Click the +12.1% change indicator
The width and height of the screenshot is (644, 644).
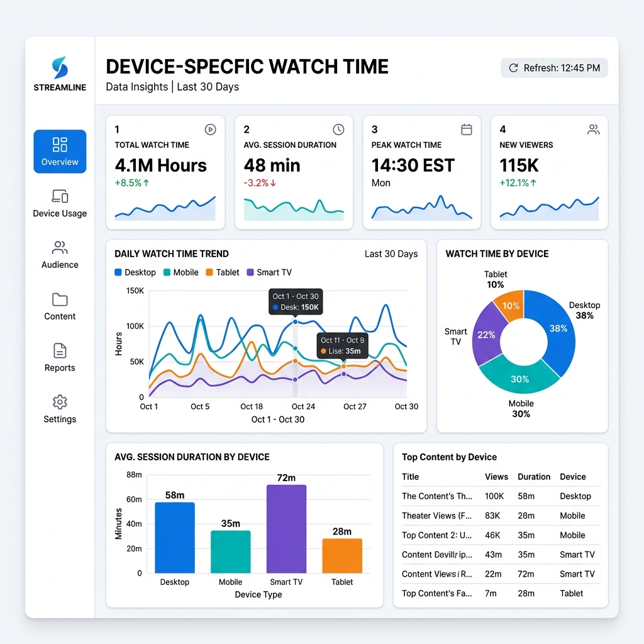[x=518, y=183]
